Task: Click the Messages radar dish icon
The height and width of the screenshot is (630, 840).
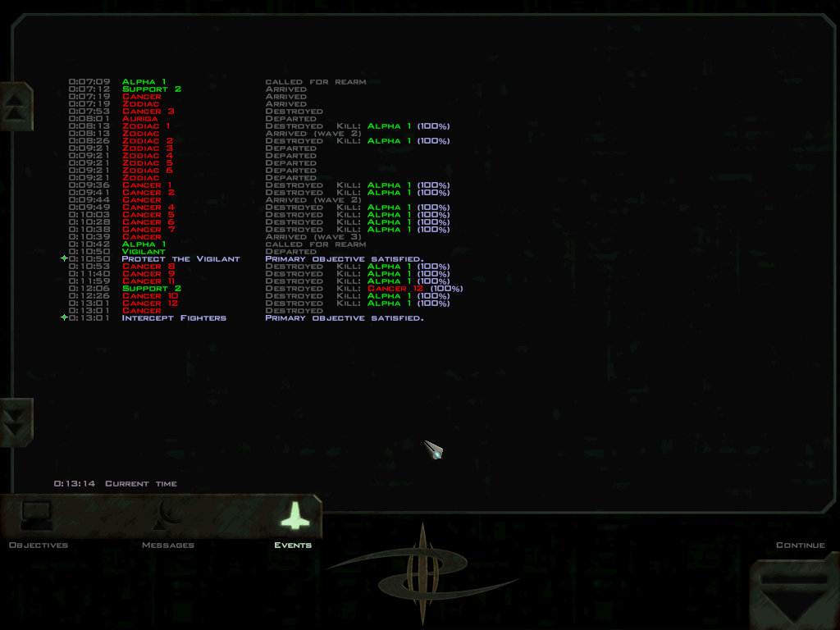Action: pyautogui.click(x=167, y=515)
